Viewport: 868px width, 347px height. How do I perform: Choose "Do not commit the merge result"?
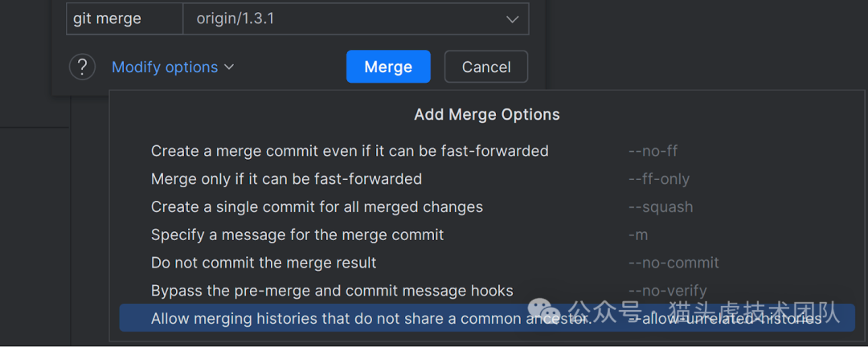[x=264, y=263]
